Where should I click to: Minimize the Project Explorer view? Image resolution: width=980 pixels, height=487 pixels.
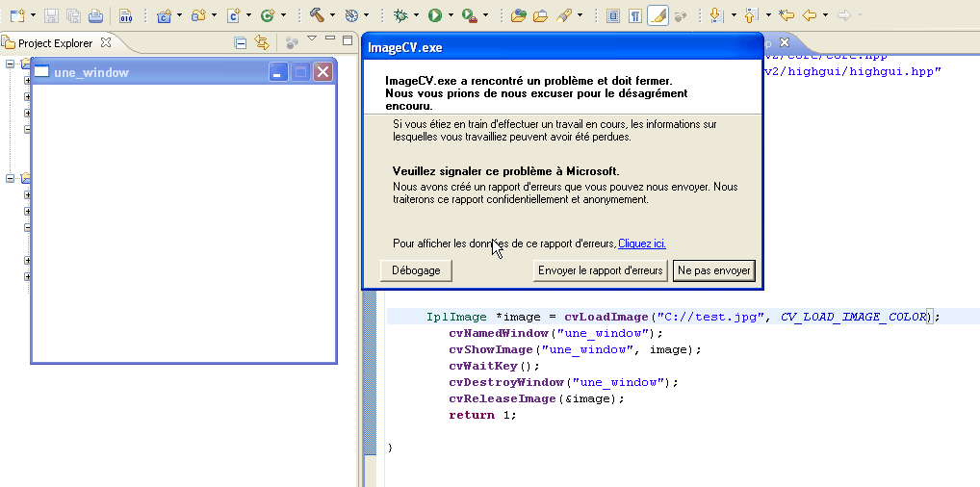click(x=330, y=39)
